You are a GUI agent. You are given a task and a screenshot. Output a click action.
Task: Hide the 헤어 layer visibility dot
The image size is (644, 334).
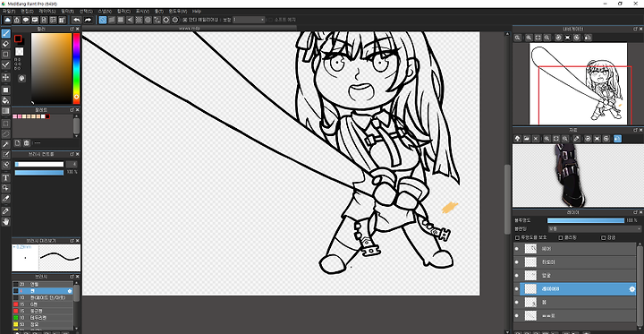point(517,249)
